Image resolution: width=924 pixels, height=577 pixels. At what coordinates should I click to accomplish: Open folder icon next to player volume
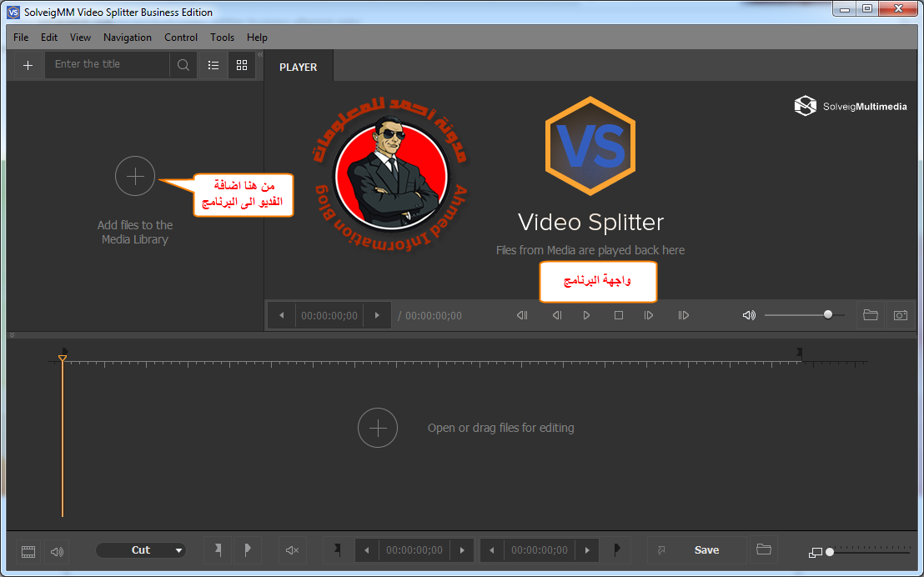click(871, 314)
